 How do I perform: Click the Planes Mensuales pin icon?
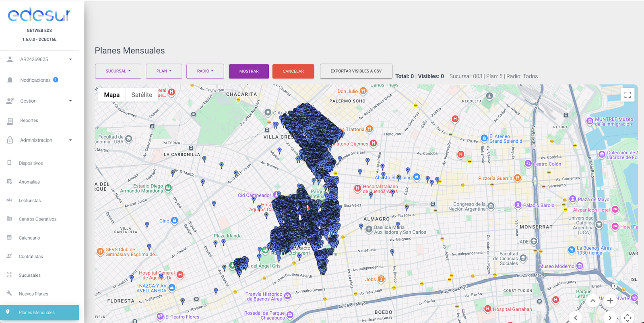click(8, 312)
